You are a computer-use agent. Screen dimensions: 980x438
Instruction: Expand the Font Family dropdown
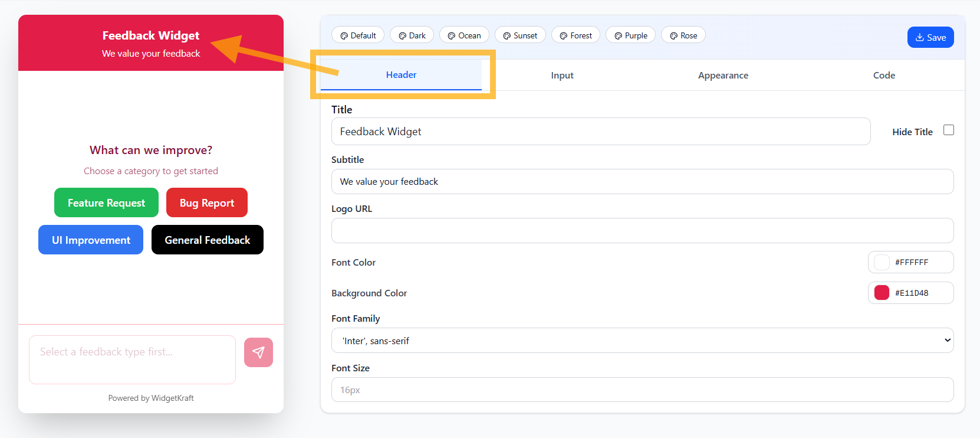point(642,341)
